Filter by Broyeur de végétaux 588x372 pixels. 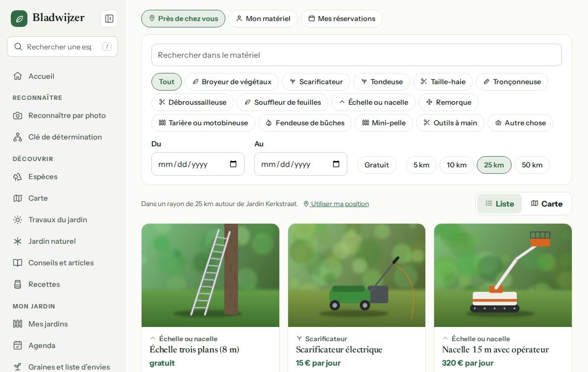point(232,82)
